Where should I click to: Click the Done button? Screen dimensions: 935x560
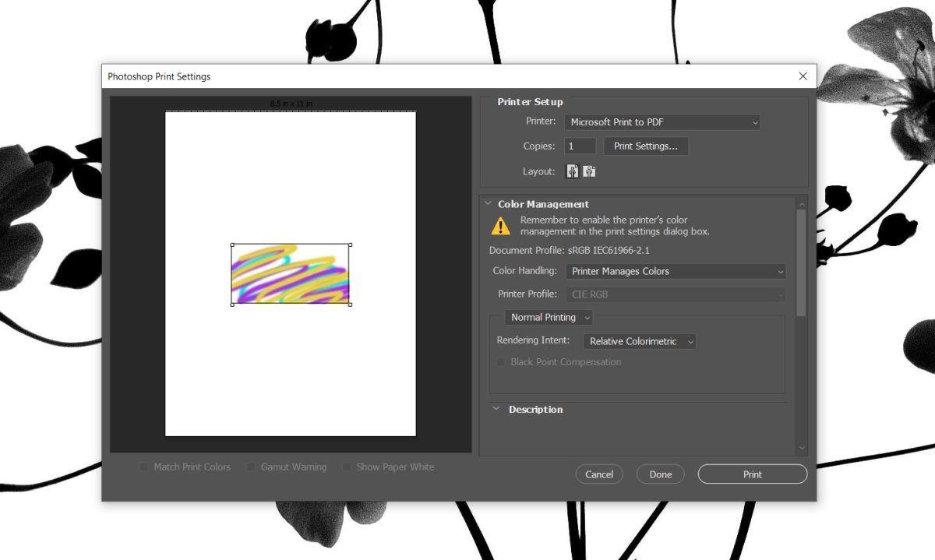coord(660,474)
